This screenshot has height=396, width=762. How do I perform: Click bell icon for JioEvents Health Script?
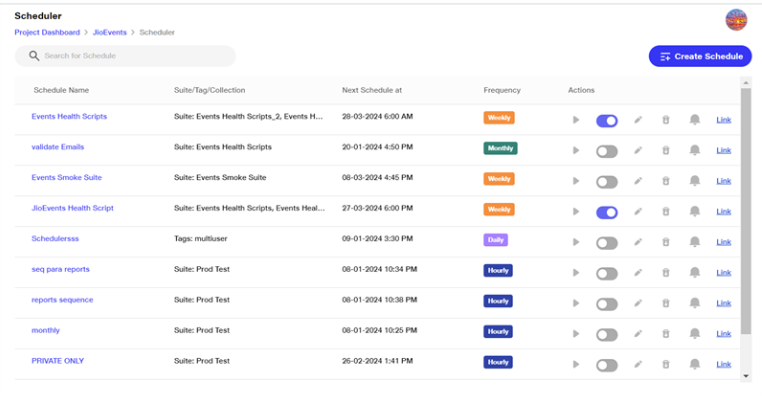tap(695, 212)
